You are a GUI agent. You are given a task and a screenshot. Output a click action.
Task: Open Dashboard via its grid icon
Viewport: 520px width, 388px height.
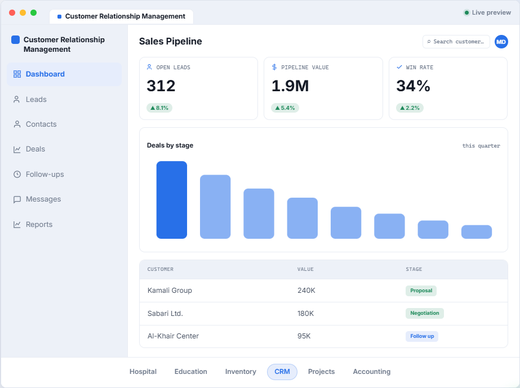[17, 74]
